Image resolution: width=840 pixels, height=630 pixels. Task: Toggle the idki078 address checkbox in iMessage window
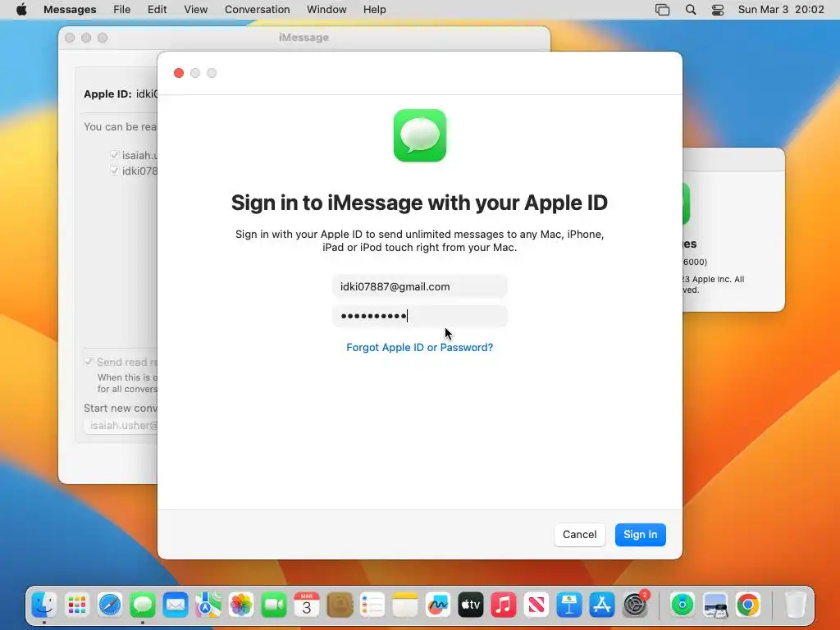click(x=114, y=171)
